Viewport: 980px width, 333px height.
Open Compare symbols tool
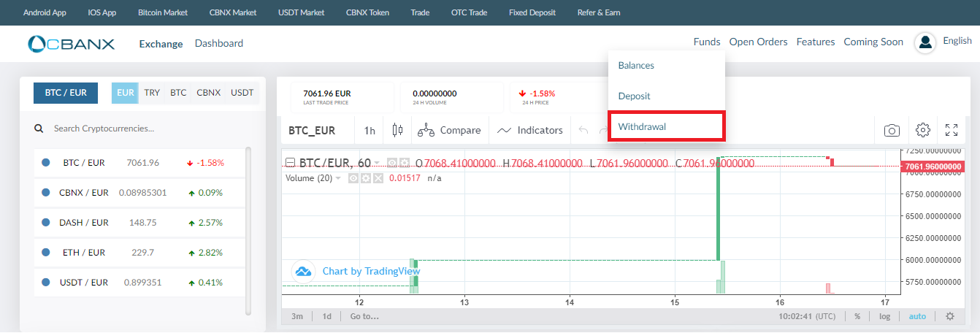(449, 130)
